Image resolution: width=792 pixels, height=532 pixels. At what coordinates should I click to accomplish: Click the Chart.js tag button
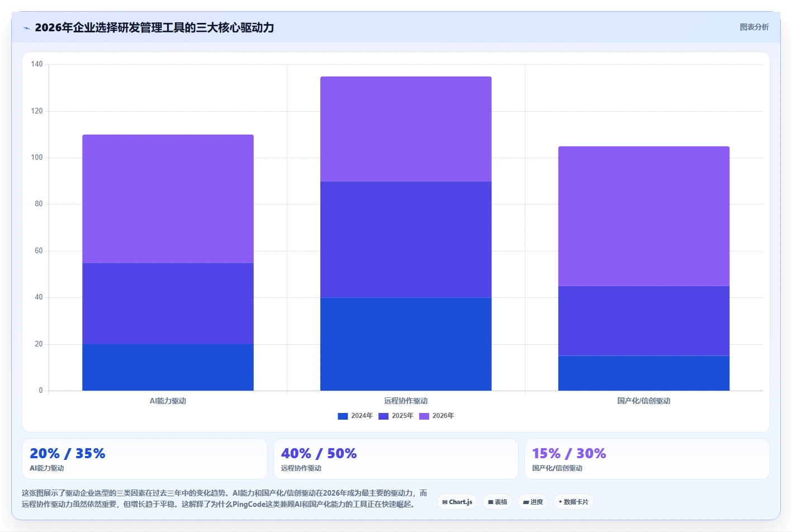click(457, 502)
